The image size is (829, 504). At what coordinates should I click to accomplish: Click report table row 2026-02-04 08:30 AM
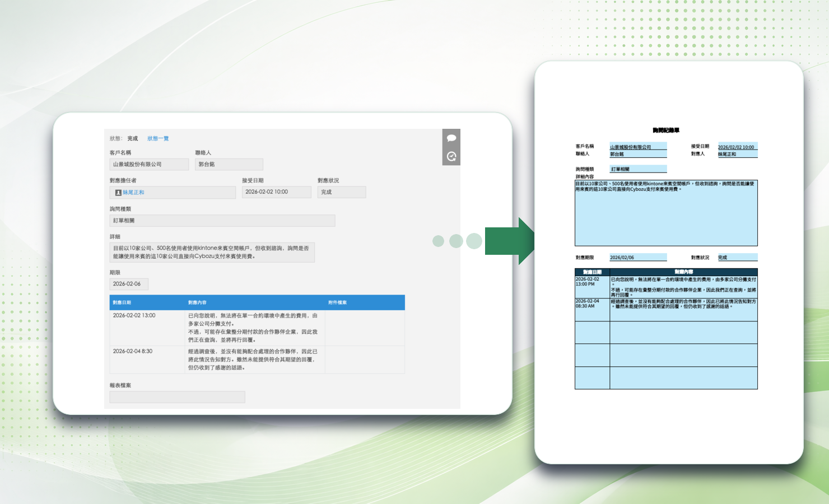pos(666,309)
